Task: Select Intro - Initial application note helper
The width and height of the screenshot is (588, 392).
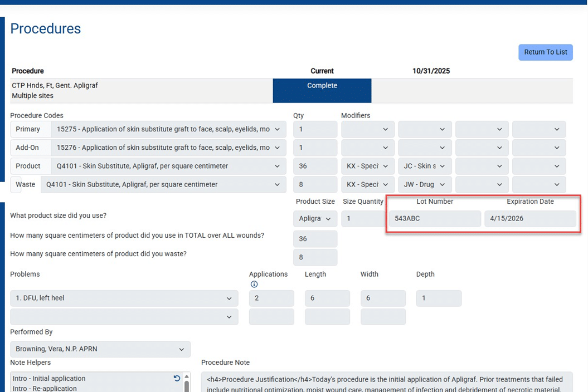Action: (x=49, y=379)
